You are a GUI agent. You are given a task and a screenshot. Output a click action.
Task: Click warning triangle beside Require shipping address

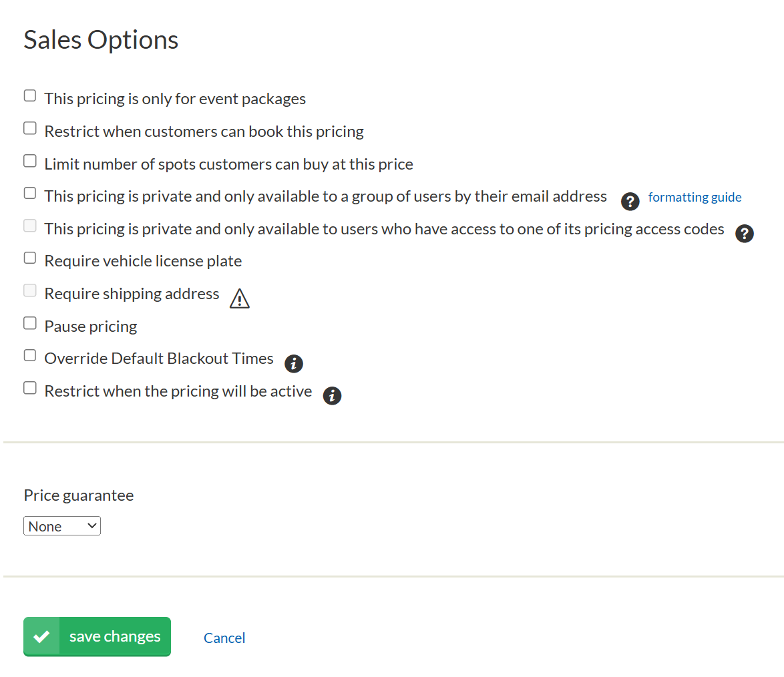click(x=239, y=298)
